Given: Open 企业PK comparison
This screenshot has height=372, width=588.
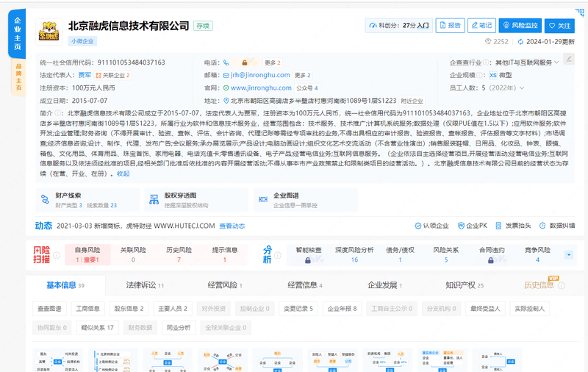Looking at the screenshot, I should click(473, 226).
